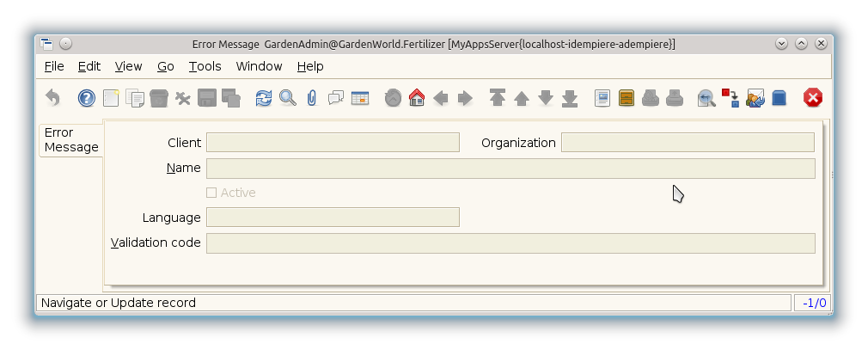Toggle grid view using the table icon
Image resolution: width=868 pixels, height=350 pixels.
(360, 98)
